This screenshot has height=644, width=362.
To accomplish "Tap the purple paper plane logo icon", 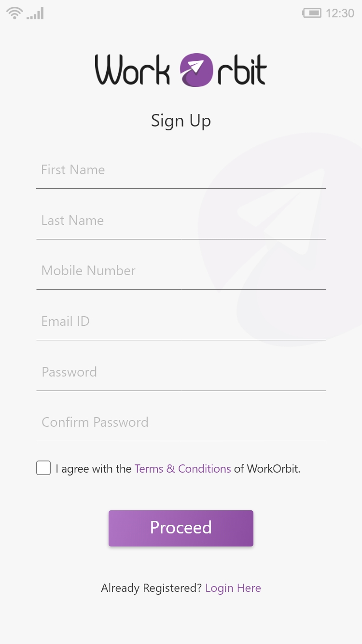I will 196,70.
